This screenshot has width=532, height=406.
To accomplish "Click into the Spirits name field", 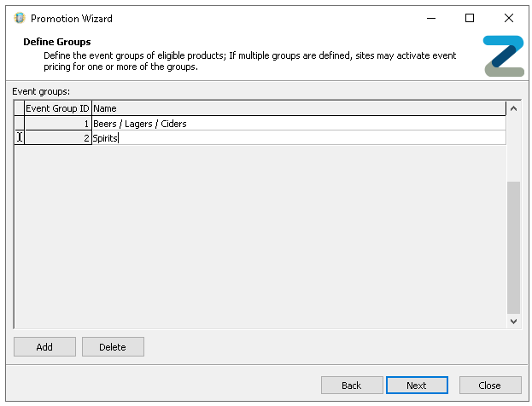I will pos(298,138).
